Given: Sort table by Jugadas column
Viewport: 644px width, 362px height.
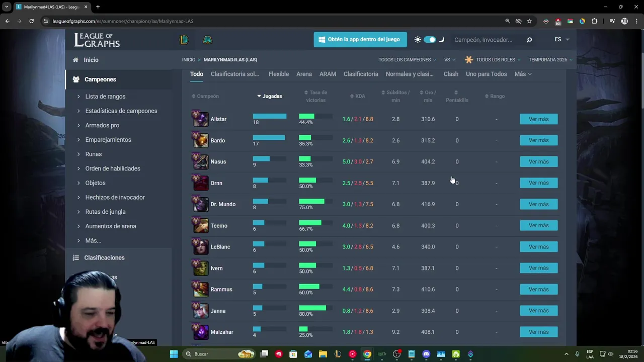Looking at the screenshot, I should click(x=270, y=96).
